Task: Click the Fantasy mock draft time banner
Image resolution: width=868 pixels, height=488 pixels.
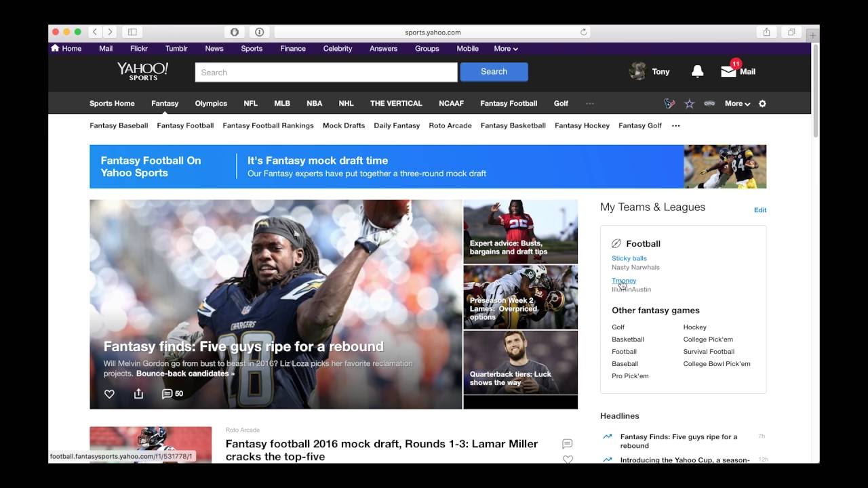Action: (428, 167)
